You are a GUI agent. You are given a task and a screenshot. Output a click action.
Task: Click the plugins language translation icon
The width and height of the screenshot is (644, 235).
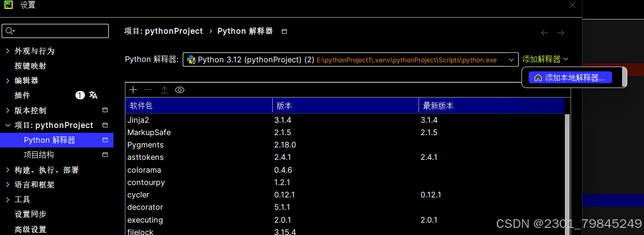tap(93, 95)
